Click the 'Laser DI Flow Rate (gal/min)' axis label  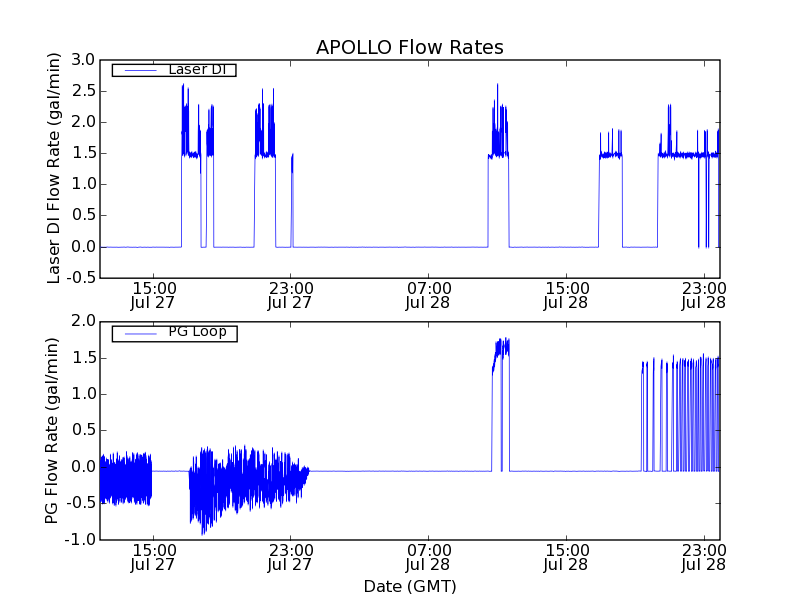(54, 168)
